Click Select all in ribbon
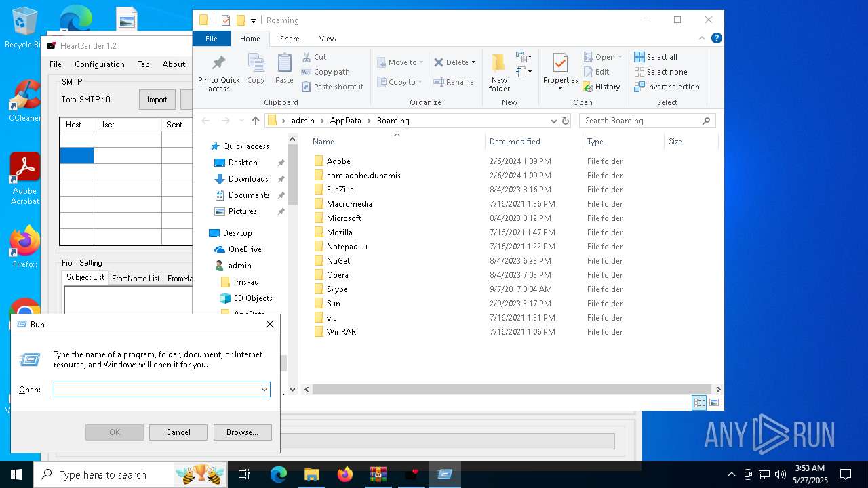 (656, 57)
